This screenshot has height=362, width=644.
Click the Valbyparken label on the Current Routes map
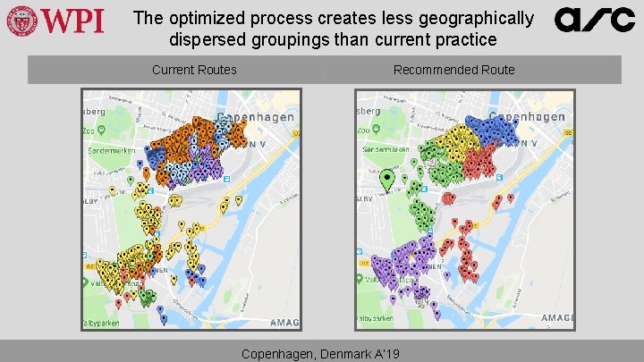101,323
